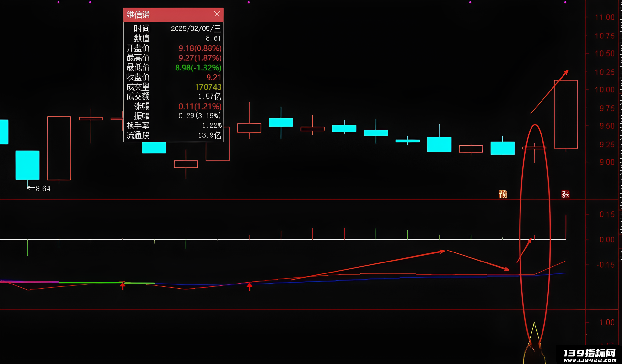Click the second red up-arrow signal on indicator line
Image resolution: width=622 pixels, height=364 pixels.
click(249, 286)
